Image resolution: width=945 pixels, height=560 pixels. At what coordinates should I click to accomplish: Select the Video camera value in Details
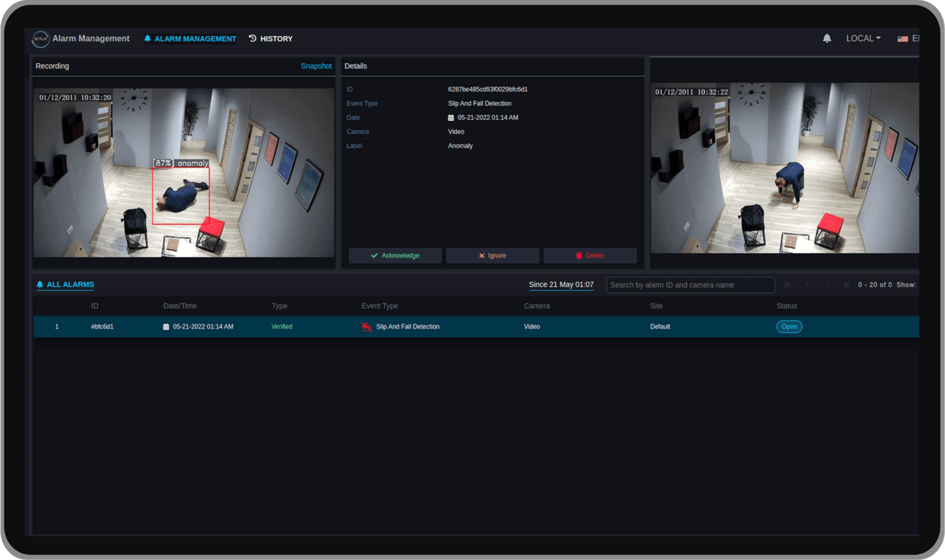click(x=456, y=132)
